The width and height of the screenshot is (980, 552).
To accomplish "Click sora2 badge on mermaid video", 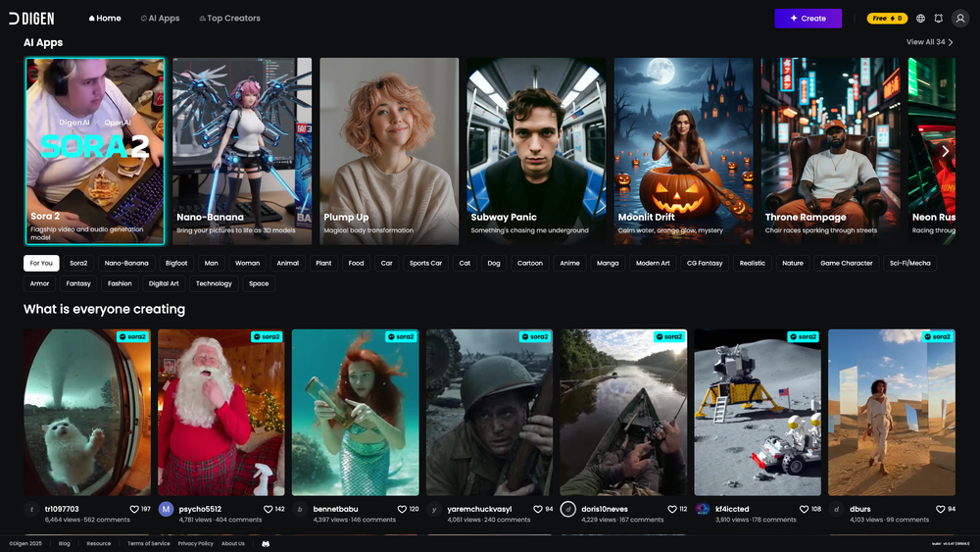I will (401, 336).
